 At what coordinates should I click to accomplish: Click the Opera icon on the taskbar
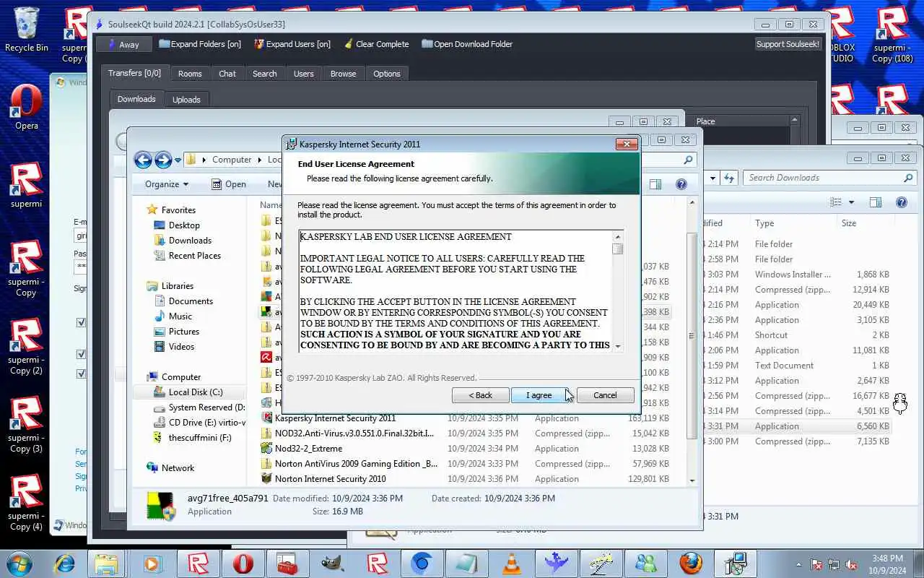(243, 563)
